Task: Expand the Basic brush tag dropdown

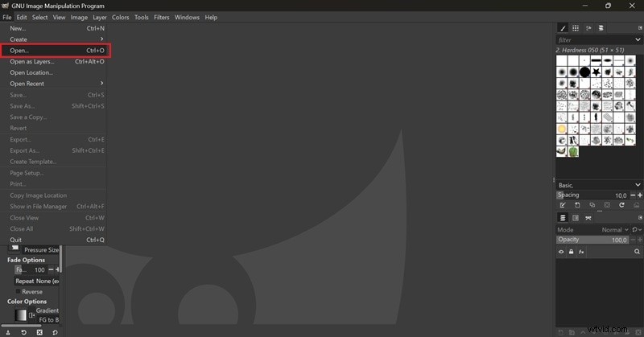Action: [x=638, y=185]
